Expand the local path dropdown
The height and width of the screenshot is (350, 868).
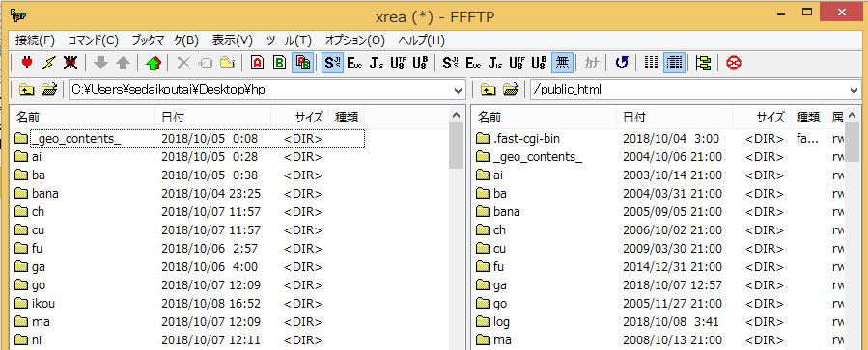pyautogui.click(x=459, y=90)
